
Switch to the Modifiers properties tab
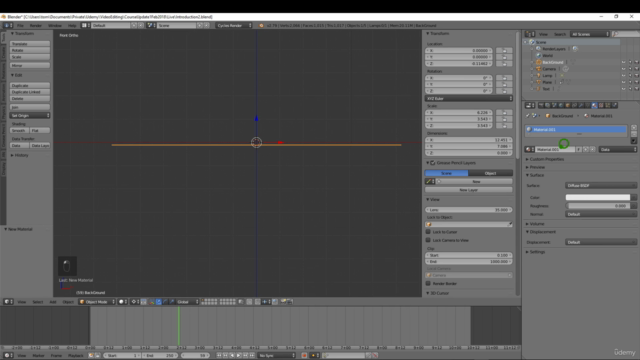coord(581,105)
